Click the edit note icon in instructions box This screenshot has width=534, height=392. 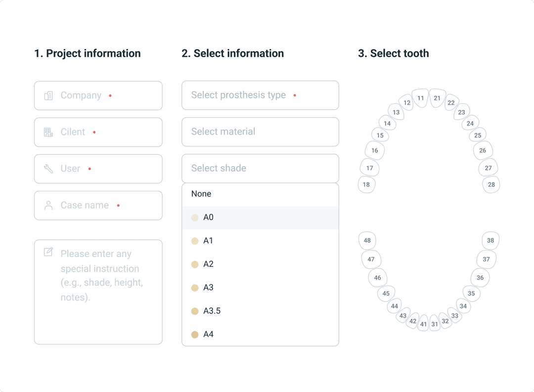tap(48, 252)
